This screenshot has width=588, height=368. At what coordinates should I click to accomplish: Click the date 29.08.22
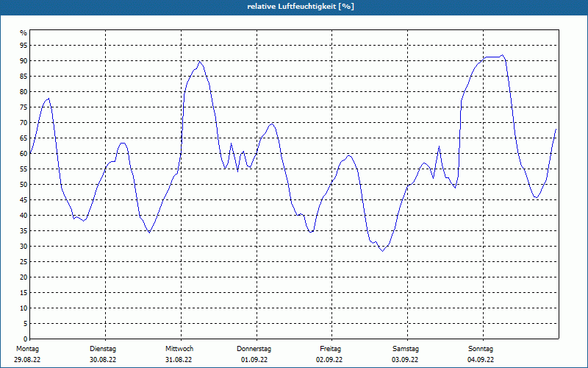pyautogui.click(x=27, y=360)
